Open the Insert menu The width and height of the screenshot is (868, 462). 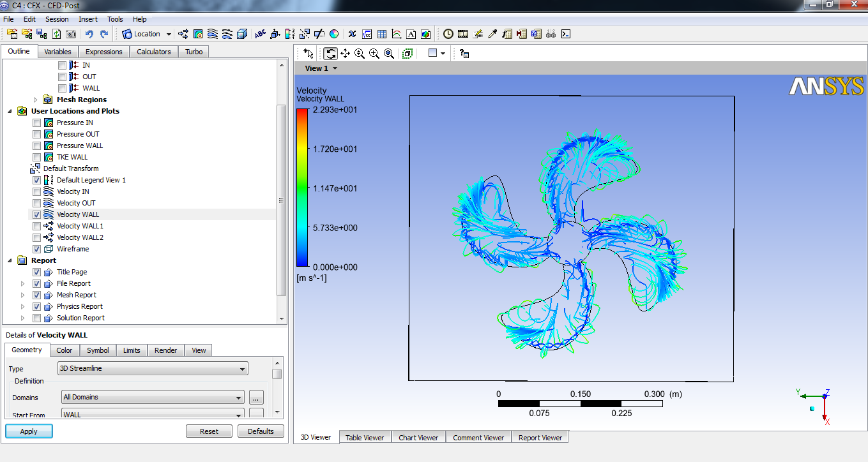[x=88, y=19]
